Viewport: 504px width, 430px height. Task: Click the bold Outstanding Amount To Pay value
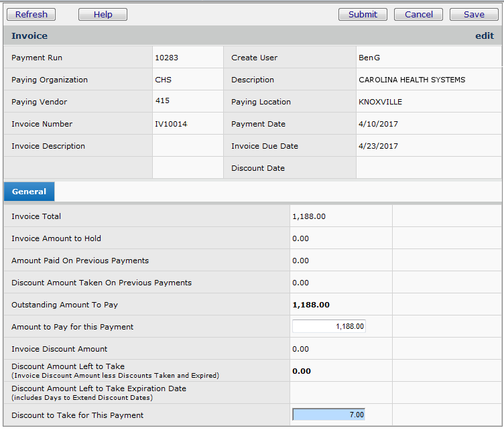(x=311, y=305)
